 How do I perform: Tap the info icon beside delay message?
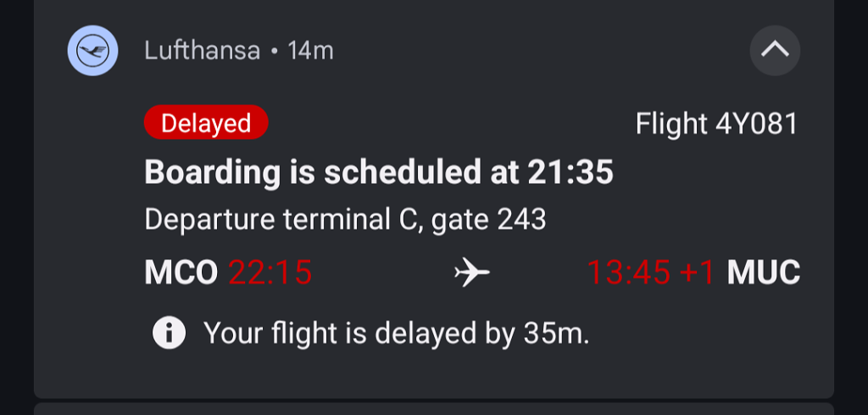click(x=169, y=333)
